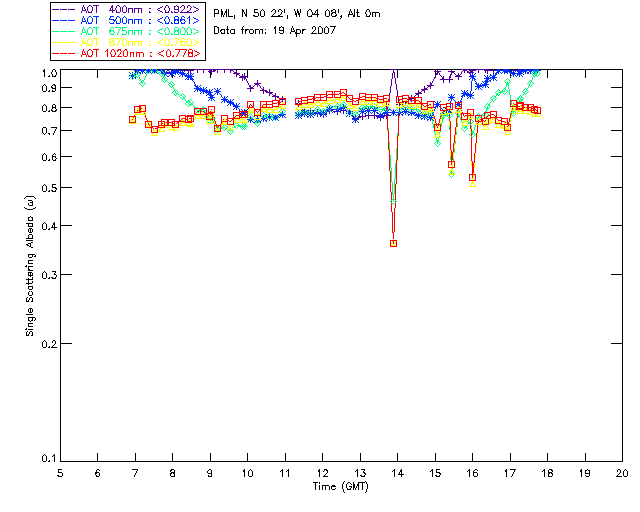
Task: Click the y-axis tick label 1.0
Action: (x=49, y=73)
